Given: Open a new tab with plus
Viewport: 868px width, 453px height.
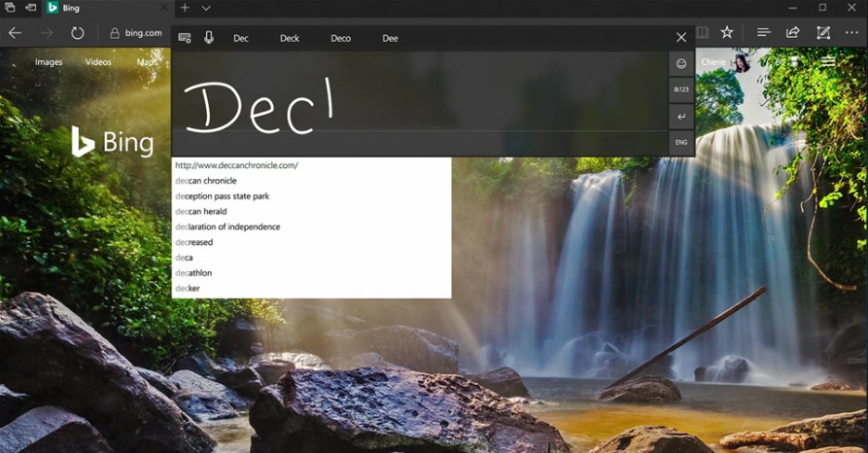Looking at the screenshot, I should tap(185, 8).
